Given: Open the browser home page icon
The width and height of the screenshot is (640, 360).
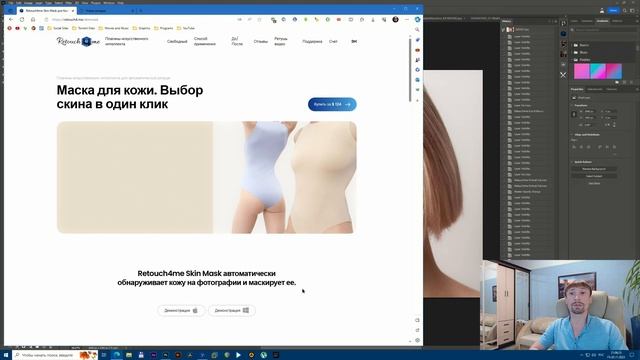Looking at the screenshot, I should click(33, 20).
